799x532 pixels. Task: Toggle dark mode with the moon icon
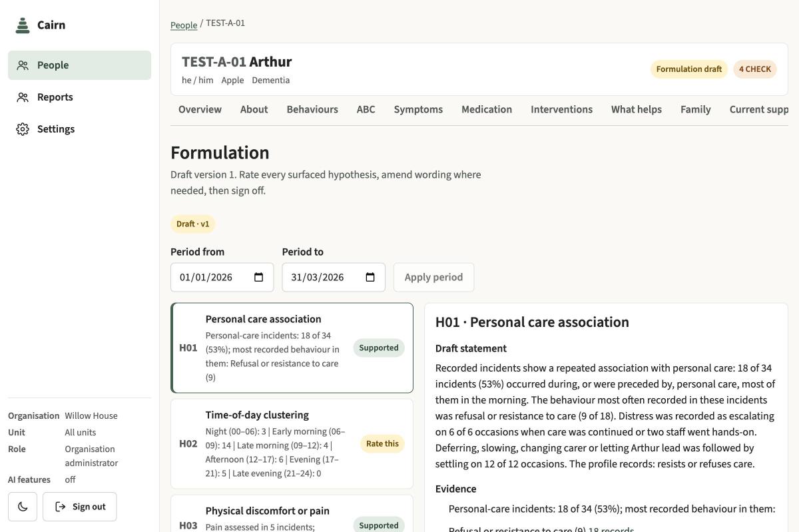(23, 507)
